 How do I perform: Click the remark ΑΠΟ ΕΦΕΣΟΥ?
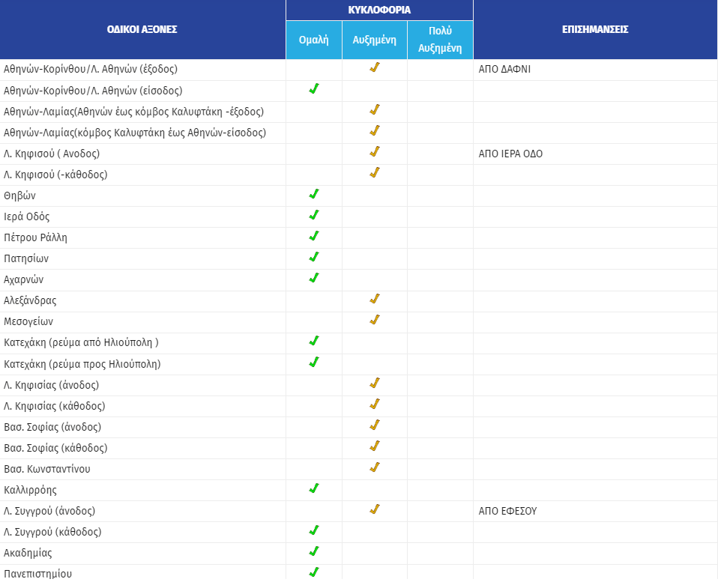click(507, 511)
